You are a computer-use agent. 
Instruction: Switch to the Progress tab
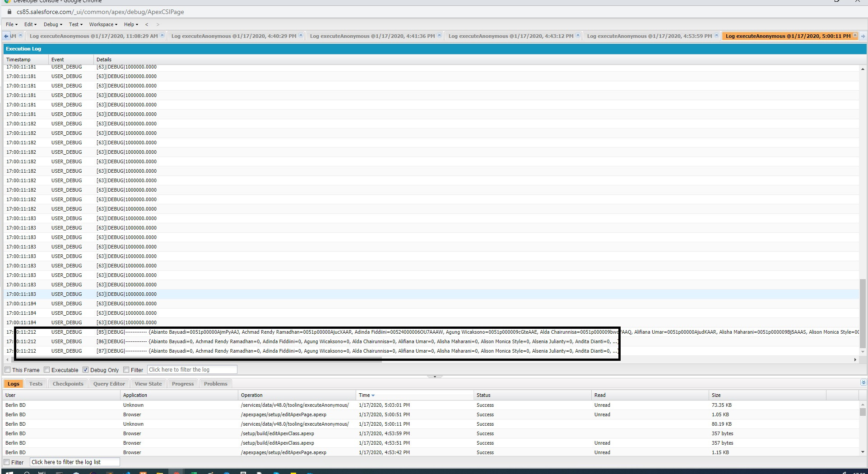pos(183,384)
